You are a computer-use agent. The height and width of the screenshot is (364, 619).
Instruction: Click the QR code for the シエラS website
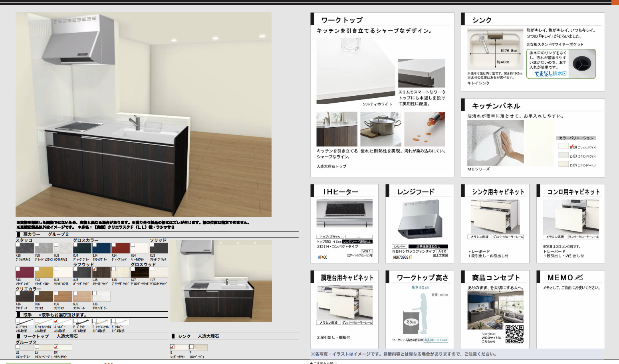[514, 334]
